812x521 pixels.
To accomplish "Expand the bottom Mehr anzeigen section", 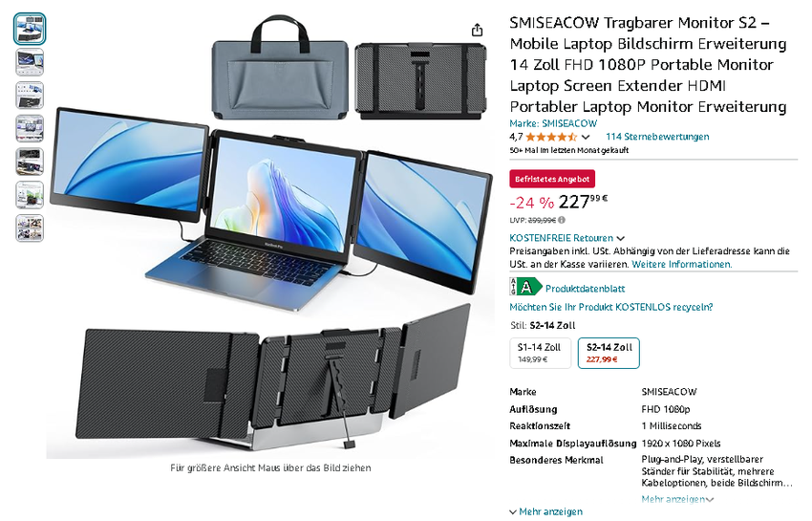I will 546,511.
